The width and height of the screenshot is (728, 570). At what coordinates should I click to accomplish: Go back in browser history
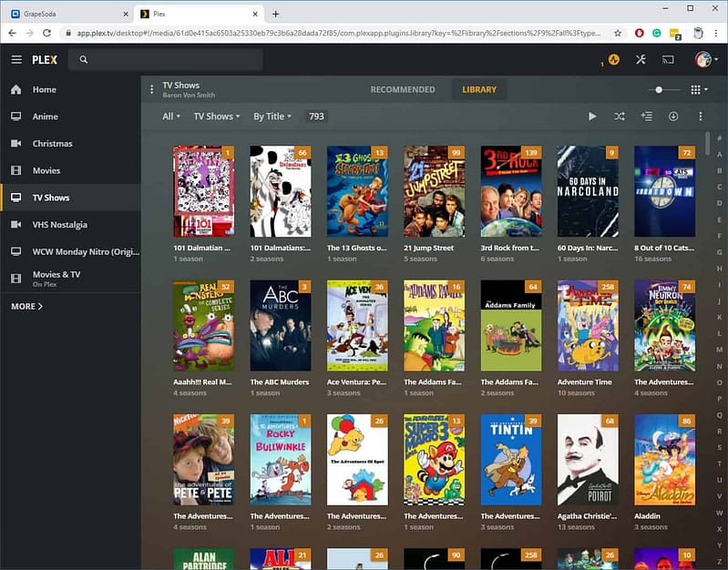tap(13, 33)
